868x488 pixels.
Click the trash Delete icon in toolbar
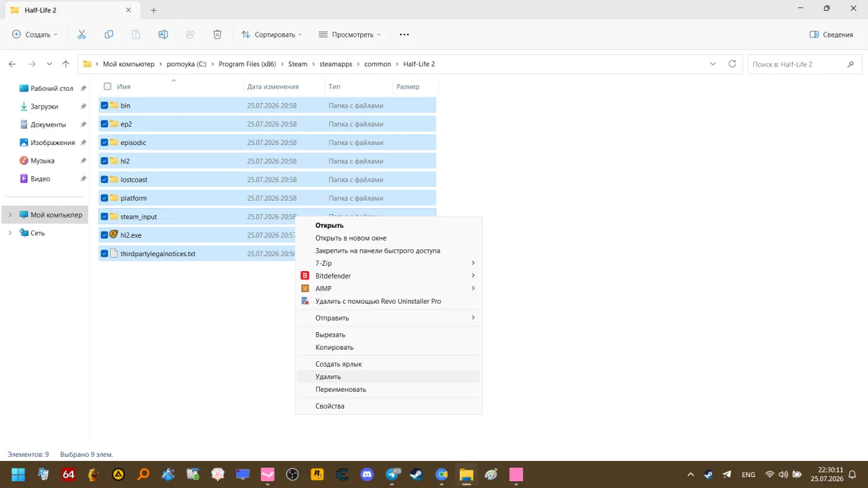217,35
